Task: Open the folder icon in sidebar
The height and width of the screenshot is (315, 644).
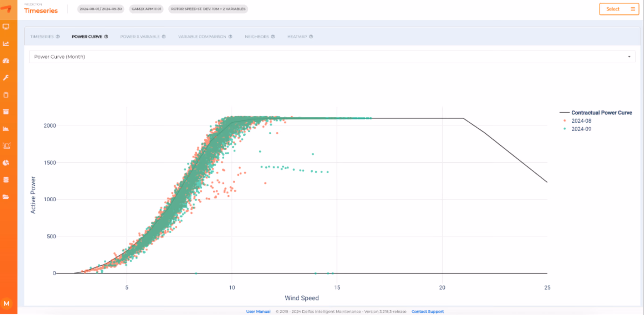Action: (6, 197)
